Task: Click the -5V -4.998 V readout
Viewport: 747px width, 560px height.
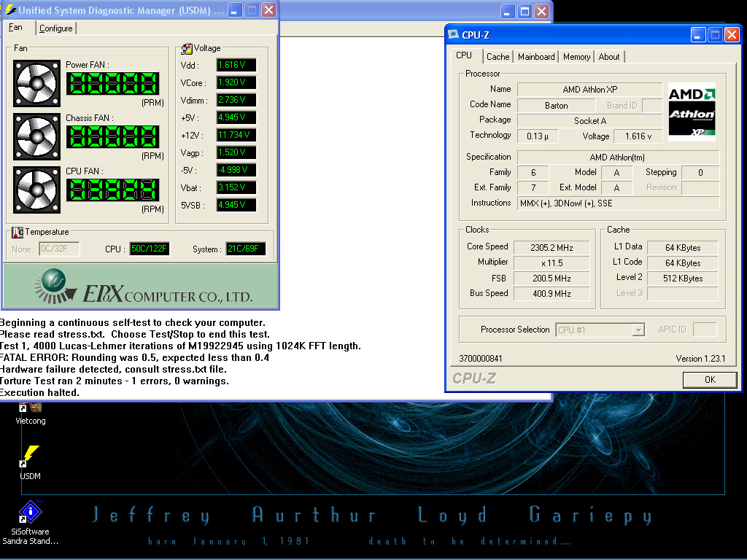Action: coord(236,170)
